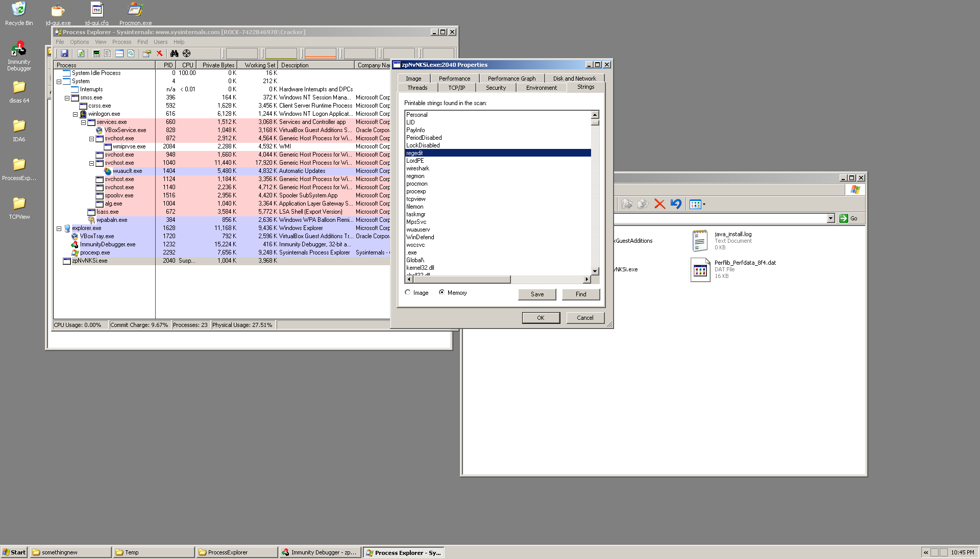This screenshot has width=980, height=559.
Task: Switch to the Threads tab
Action: pyautogui.click(x=418, y=88)
